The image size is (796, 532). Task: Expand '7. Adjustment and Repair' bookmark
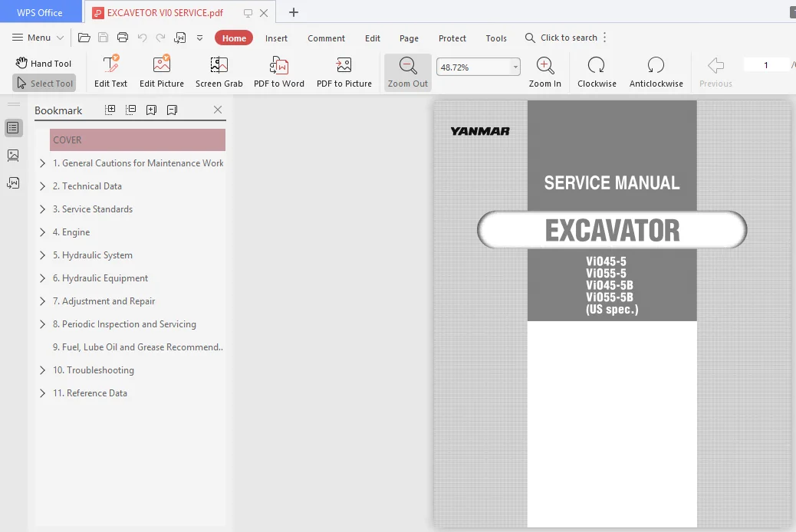[43, 301]
